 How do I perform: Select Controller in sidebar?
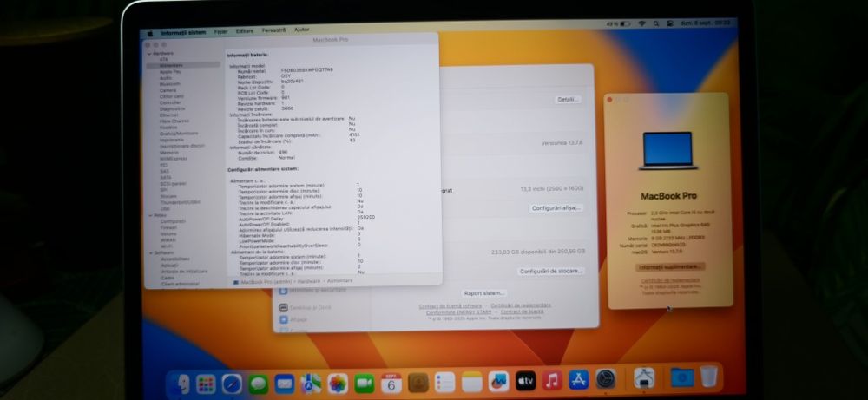pos(170,103)
